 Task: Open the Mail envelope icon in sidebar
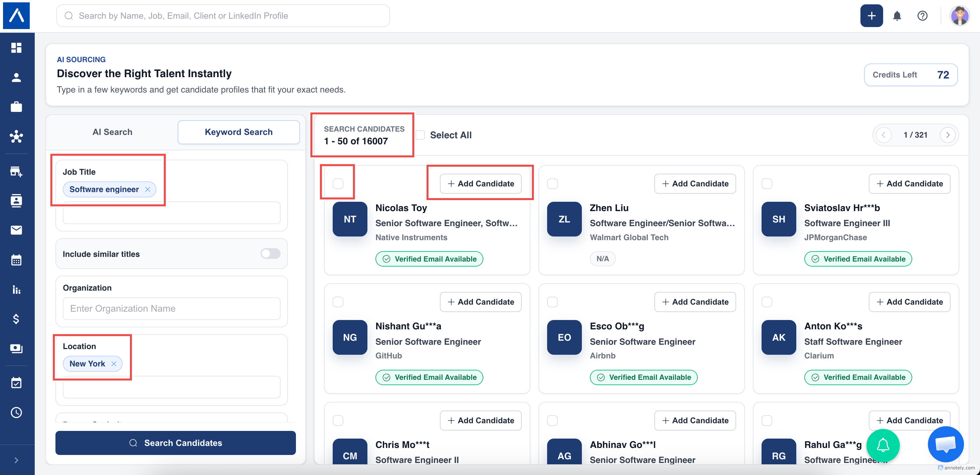tap(16, 230)
